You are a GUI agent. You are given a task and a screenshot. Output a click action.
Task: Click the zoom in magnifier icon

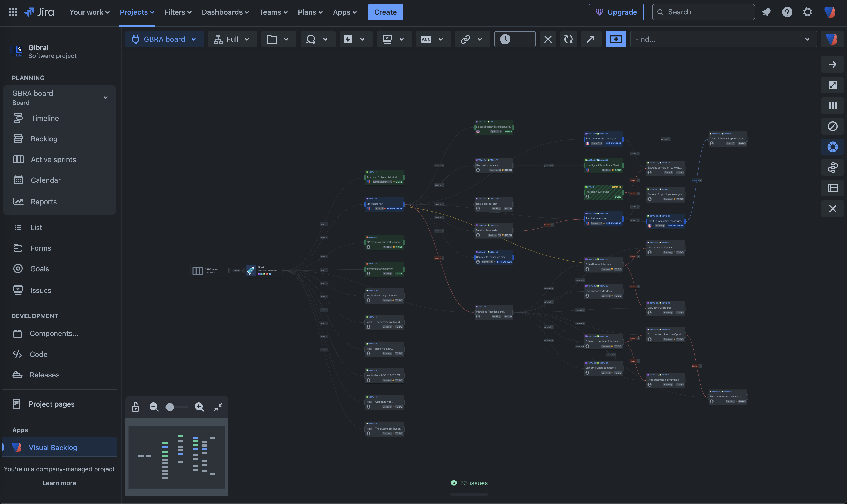pos(199,407)
